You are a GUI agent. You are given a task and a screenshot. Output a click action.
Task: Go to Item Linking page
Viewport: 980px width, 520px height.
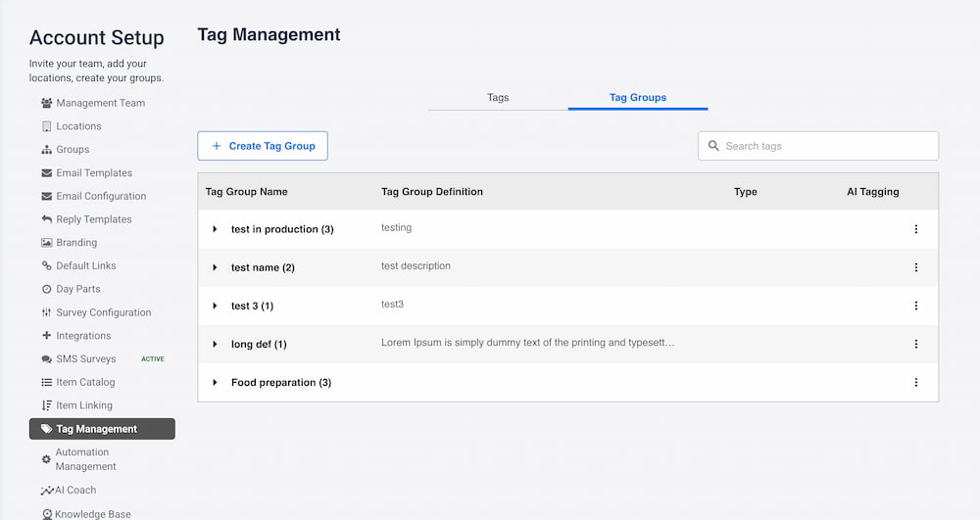pos(84,405)
